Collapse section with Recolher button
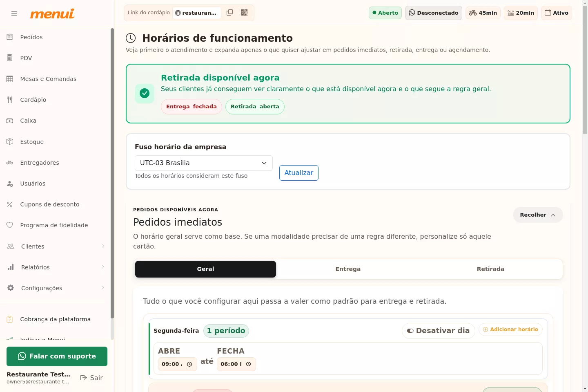Screen dimensions: 588x392 pyautogui.click(x=538, y=215)
